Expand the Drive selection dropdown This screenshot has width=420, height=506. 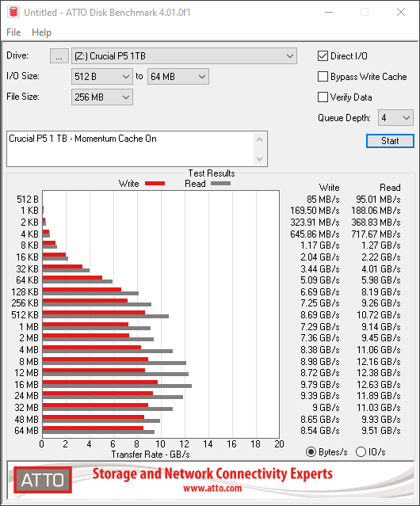pos(184,56)
